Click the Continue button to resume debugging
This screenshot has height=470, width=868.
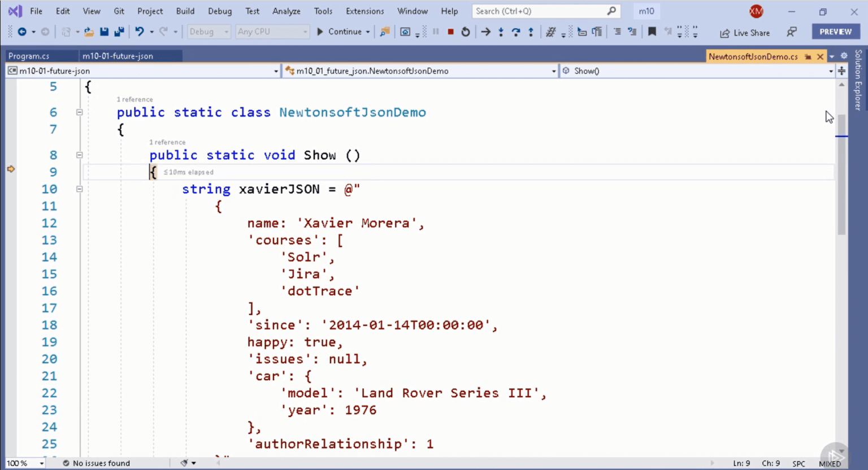tap(343, 32)
